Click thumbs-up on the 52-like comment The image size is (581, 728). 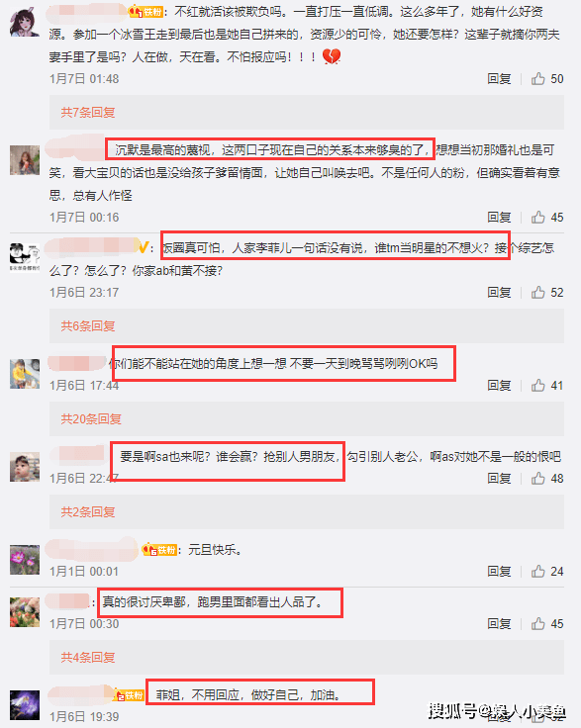(x=537, y=292)
